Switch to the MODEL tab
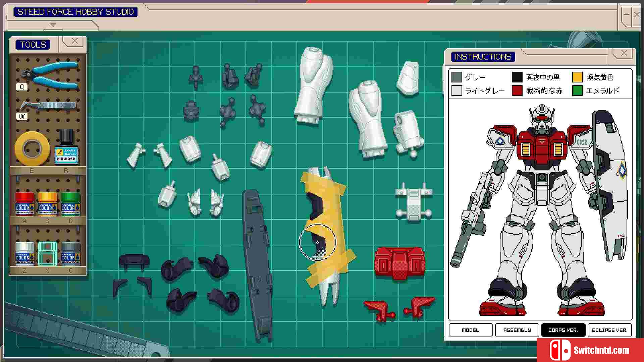This screenshot has width=644, height=362. pyautogui.click(x=470, y=330)
